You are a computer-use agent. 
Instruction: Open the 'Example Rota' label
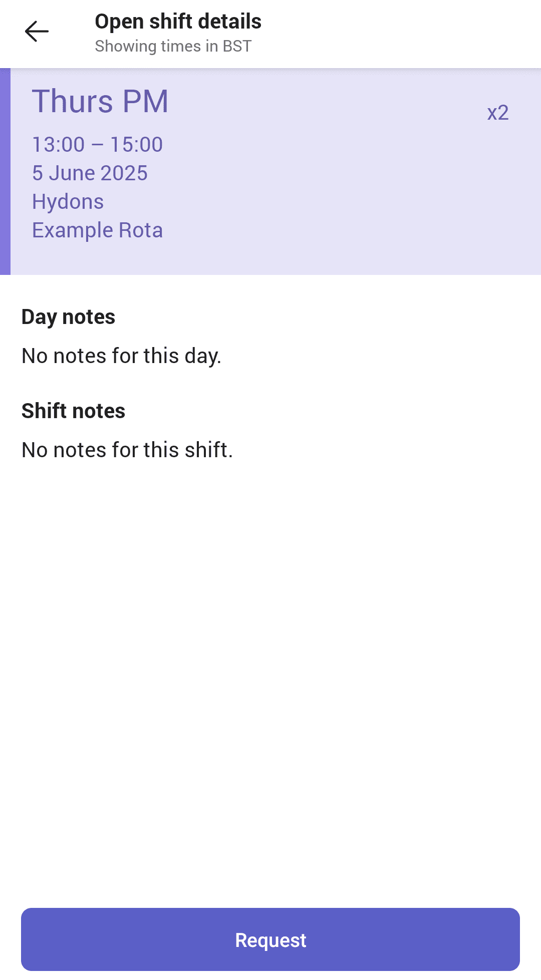point(98,230)
